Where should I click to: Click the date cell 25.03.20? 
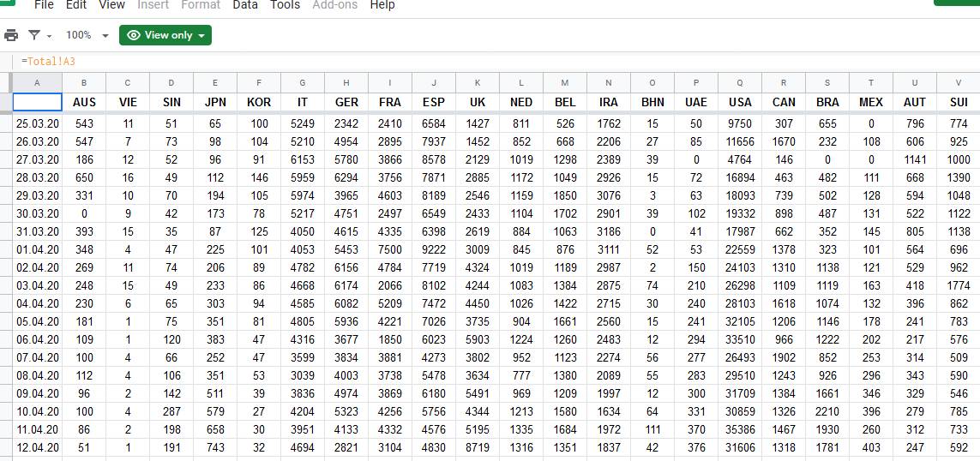tap(38, 123)
